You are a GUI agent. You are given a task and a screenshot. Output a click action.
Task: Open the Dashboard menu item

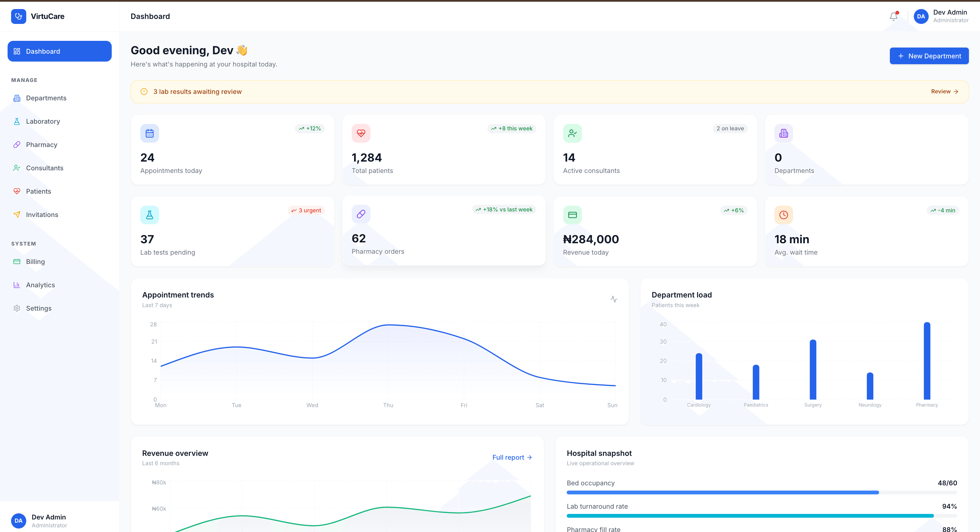[x=60, y=51]
